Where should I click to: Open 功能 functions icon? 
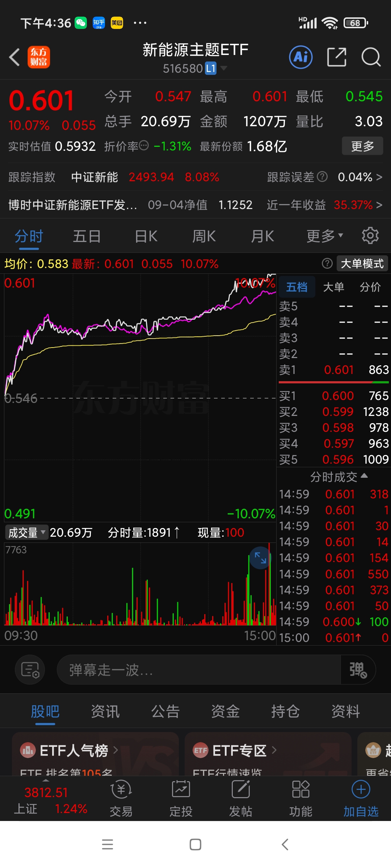(301, 798)
